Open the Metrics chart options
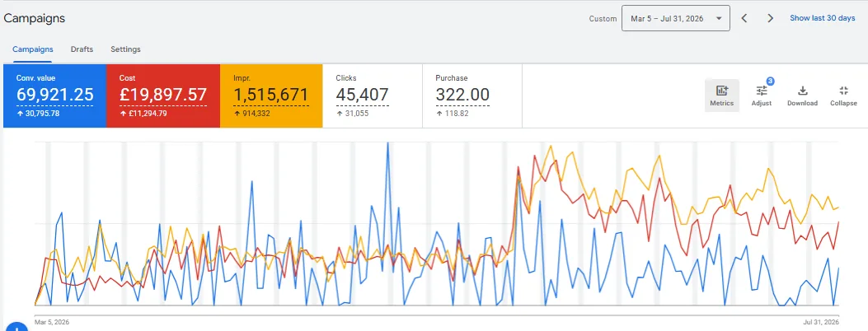Image resolution: width=868 pixels, height=331 pixels. tap(721, 96)
